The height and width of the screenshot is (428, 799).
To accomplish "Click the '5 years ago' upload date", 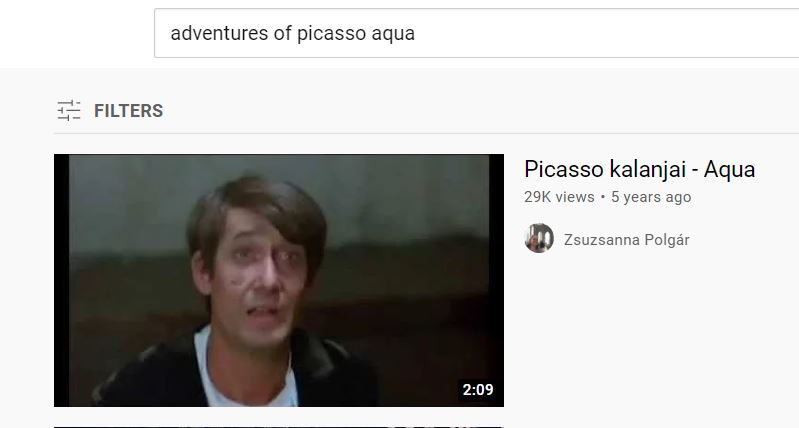I will pos(651,197).
